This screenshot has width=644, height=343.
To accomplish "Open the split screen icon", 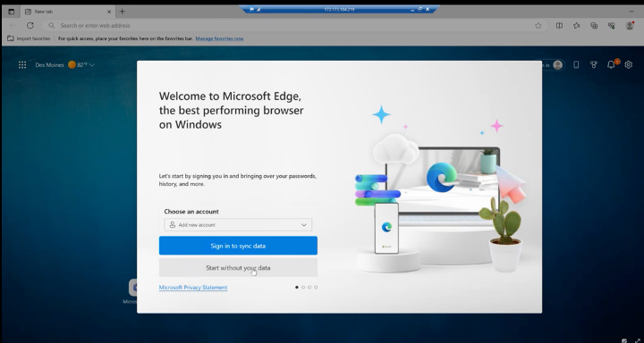I will coord(559,25).
